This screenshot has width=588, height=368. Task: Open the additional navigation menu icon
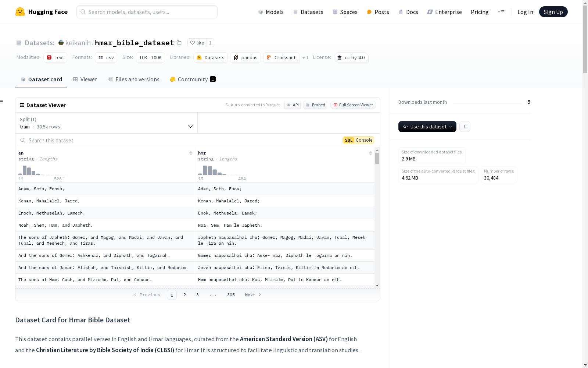click(x=501, y=12)
